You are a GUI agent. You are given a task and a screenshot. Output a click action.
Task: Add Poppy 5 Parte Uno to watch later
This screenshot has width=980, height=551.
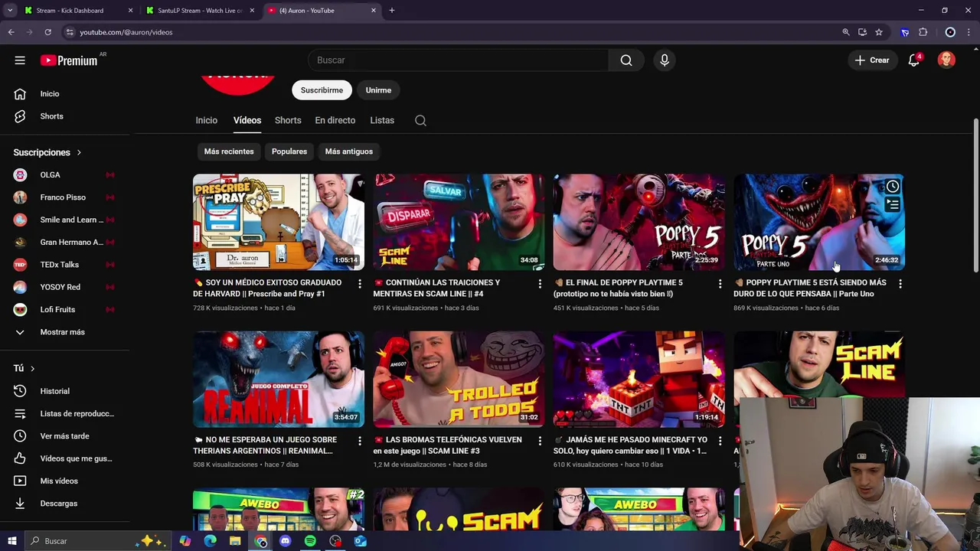click(893, 187)
